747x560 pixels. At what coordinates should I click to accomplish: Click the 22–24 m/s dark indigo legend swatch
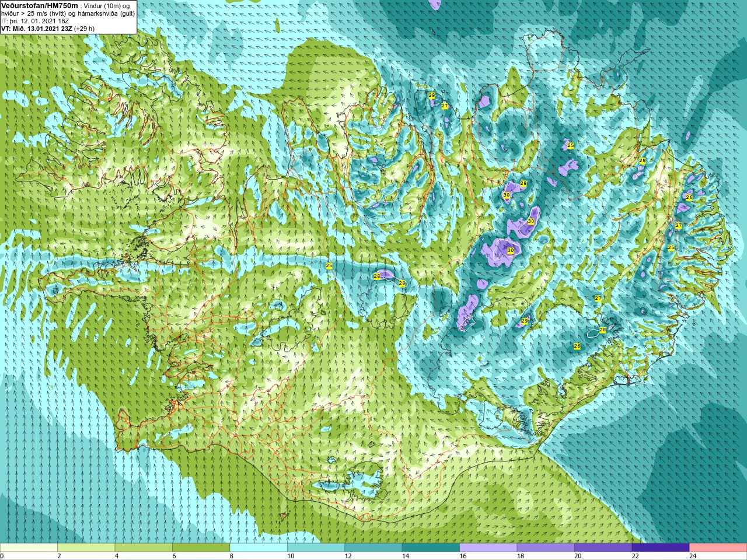coord(661,548)
